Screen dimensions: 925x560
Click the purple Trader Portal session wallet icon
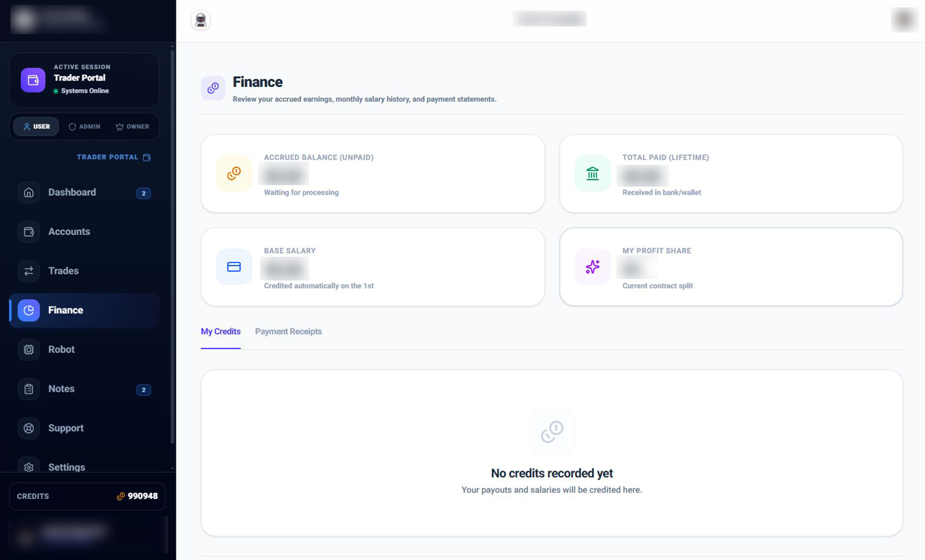pos(33,80)
